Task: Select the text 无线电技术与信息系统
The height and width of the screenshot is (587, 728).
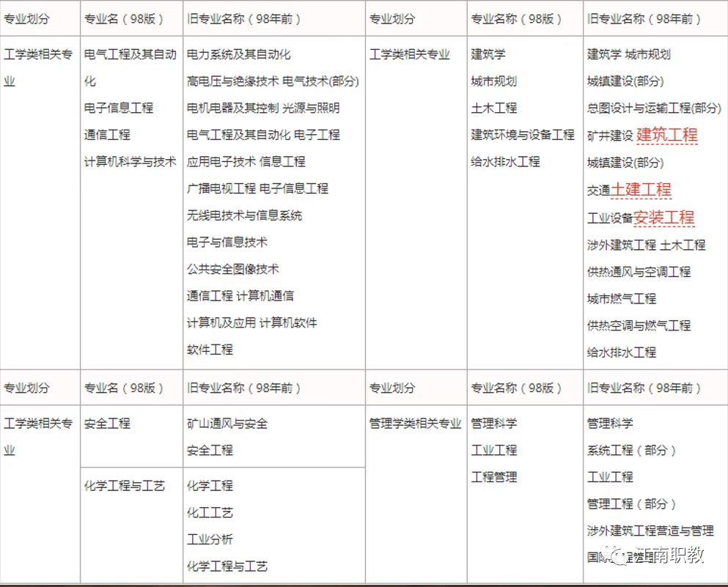Action: tap(244, 215)
